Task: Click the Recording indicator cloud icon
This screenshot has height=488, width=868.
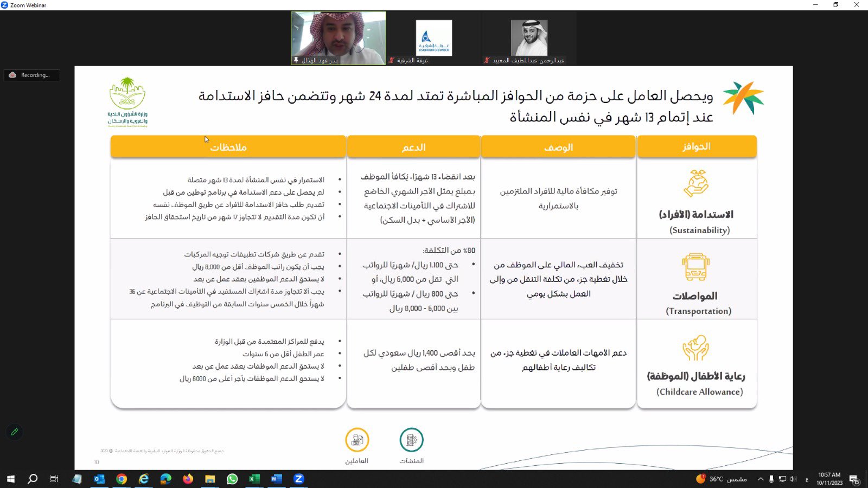Action: tap(12, 75)
